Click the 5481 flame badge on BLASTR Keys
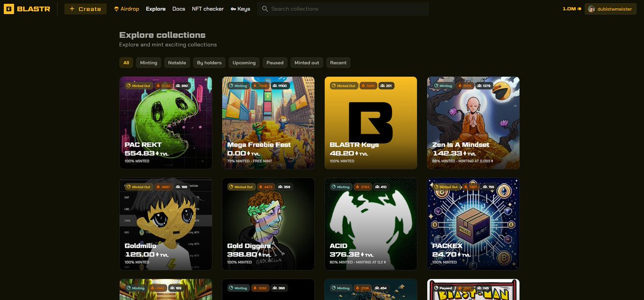This screenshot has height=300, width=644. click(369, 86)
